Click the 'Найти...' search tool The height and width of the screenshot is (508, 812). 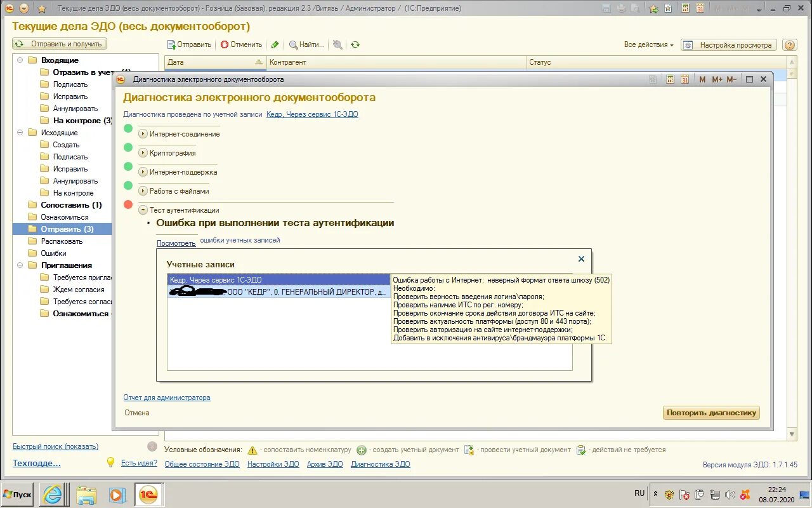coord(307,44)
